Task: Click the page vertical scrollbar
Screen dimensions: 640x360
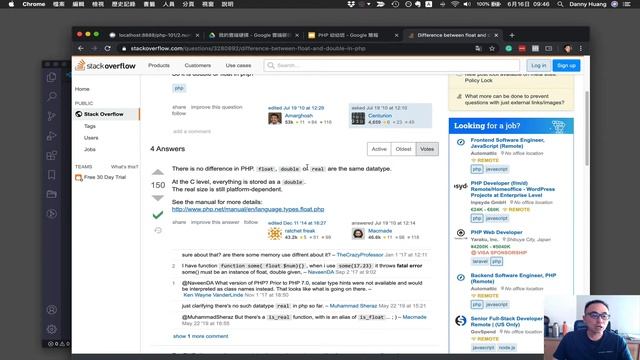Action: [587, 128]
